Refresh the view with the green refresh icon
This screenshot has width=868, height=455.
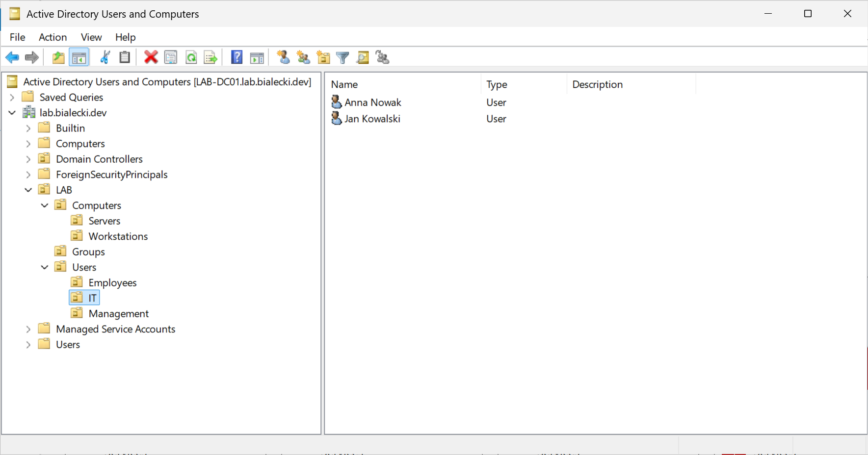[191, 57]
